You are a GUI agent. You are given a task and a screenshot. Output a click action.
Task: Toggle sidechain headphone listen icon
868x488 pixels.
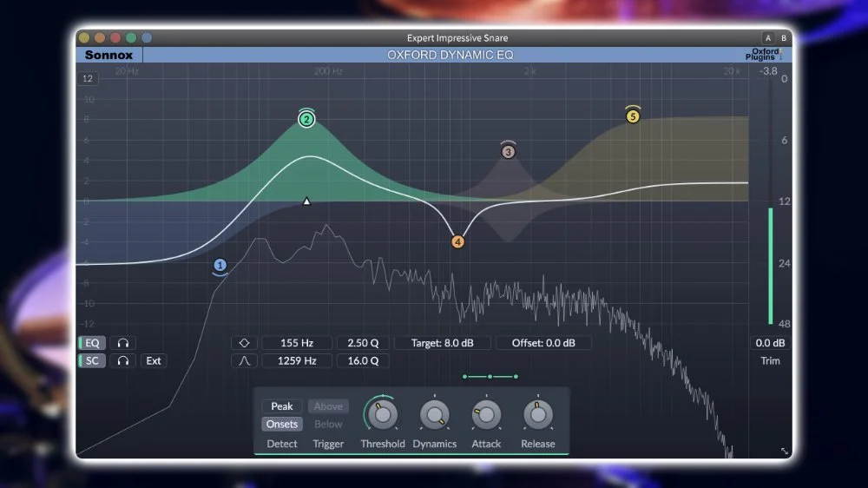pyautogui.click(x=123, y=360)
